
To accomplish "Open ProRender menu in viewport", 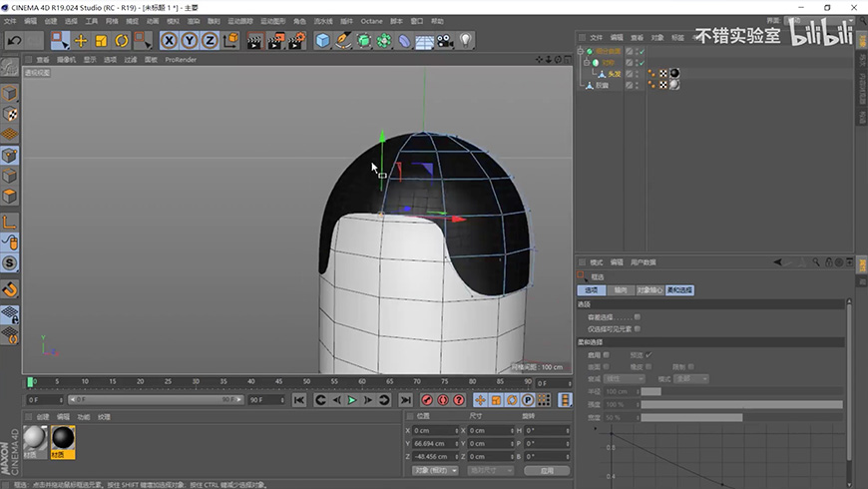I will pos(181,60).
